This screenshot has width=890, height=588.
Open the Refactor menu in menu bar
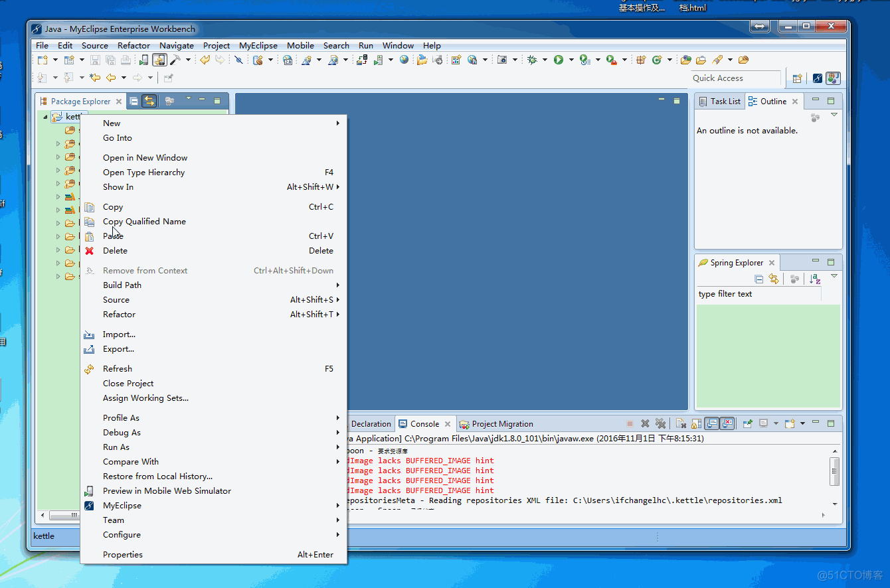(133, 46)
